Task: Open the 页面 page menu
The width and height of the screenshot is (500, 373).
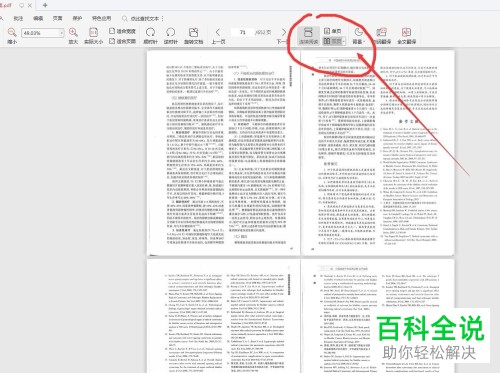Action: click(x=58, y=18)
